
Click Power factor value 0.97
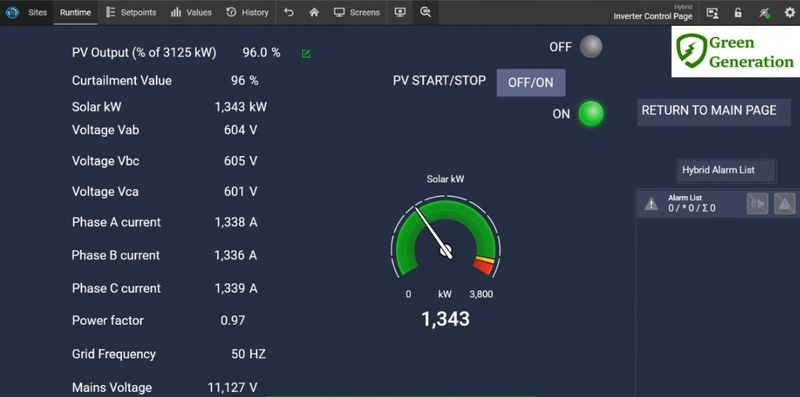[233, 321]
